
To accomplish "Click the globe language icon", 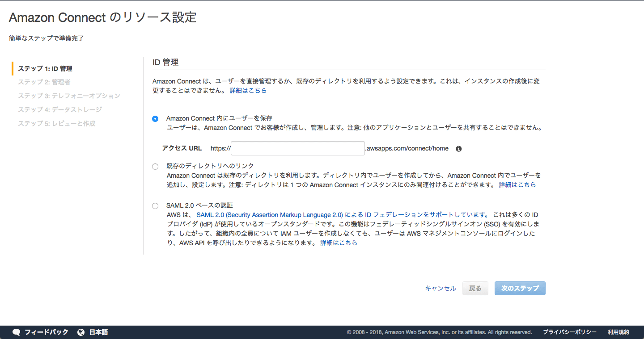I will tap(81, 332).
